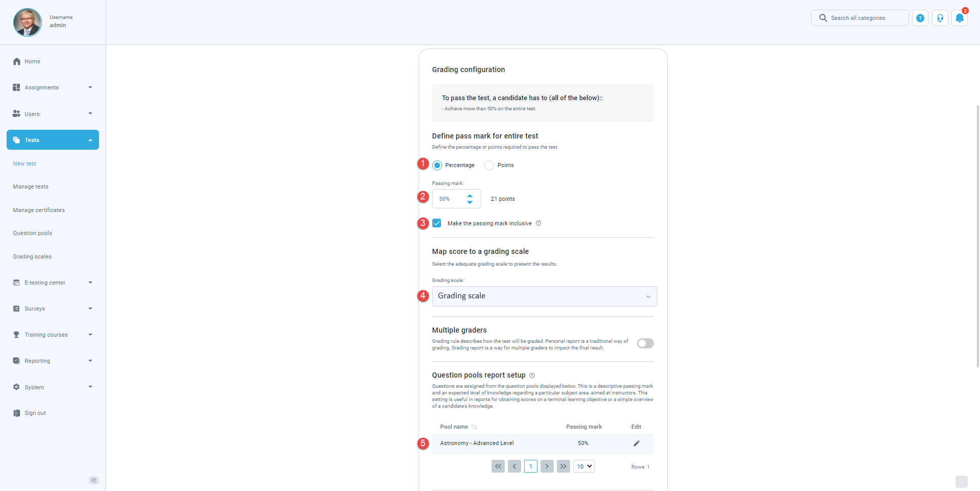Open Question pools in sidebar

(33, 233)
